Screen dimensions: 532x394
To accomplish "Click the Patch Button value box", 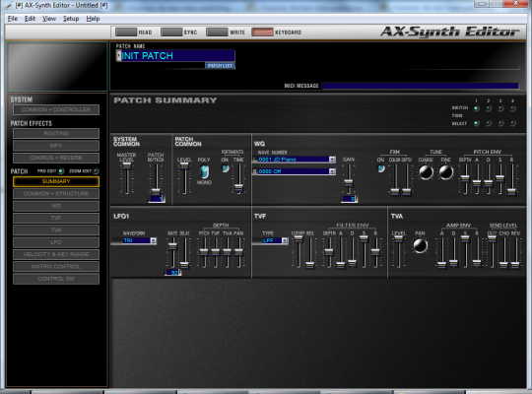I will tap(157, 199).
